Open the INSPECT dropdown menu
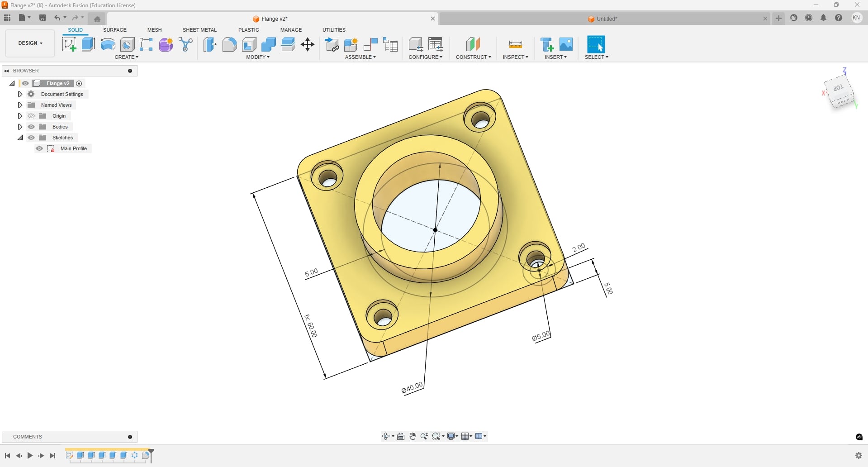Image resolution: width=868 pixels, height=467 pixels. tap(516, 57)
